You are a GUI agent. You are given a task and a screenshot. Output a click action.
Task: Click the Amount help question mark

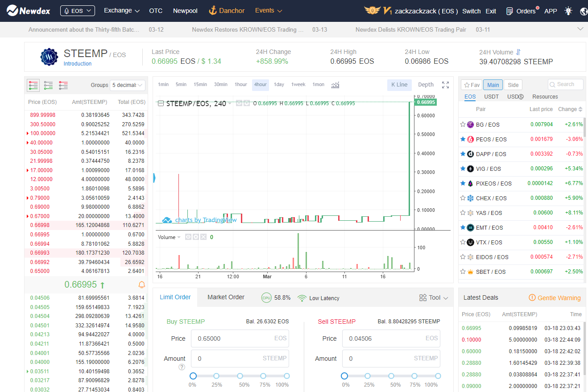(182, 367)
